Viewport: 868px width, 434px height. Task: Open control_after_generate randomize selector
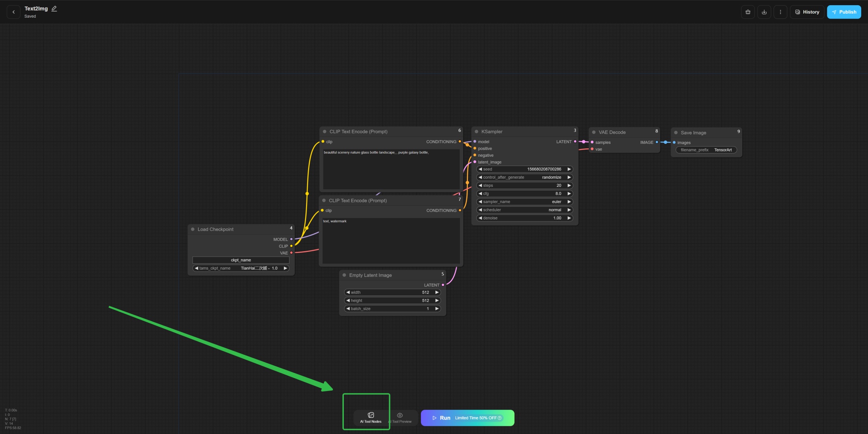click(x=524, y=177)
